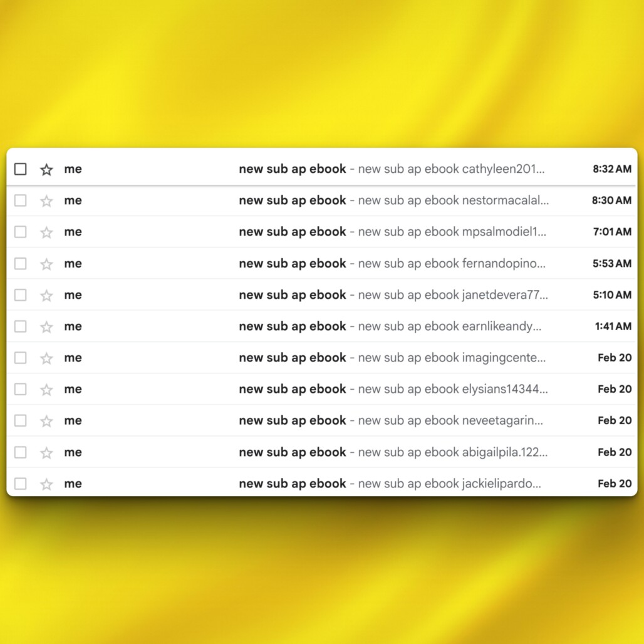Open email previewing mpsalmodiel1...

coord(322,232)
